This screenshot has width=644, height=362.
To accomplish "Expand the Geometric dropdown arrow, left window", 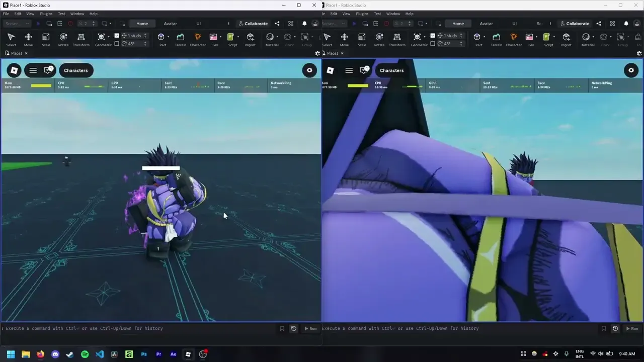I will 109,37.
